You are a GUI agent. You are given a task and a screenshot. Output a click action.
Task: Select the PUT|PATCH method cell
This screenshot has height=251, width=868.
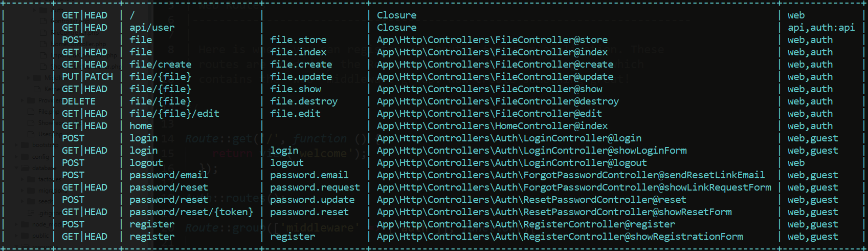coord(87,77)
